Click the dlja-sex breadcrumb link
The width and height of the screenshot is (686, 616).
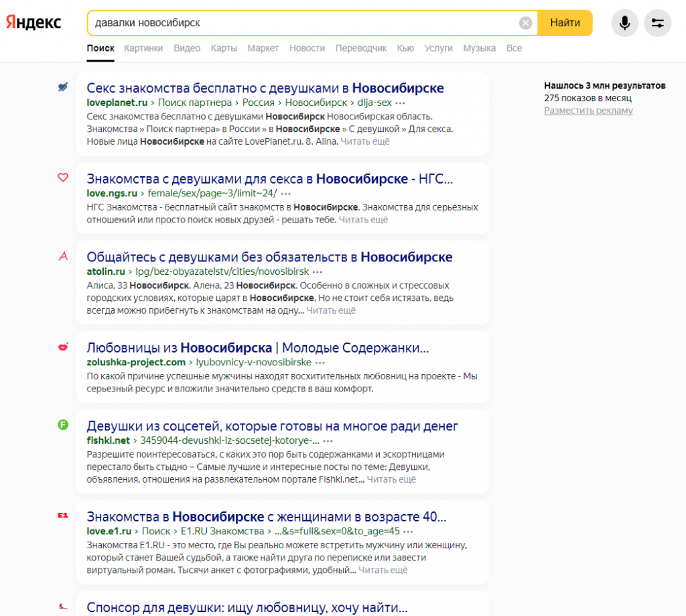[x=374, y=103]
